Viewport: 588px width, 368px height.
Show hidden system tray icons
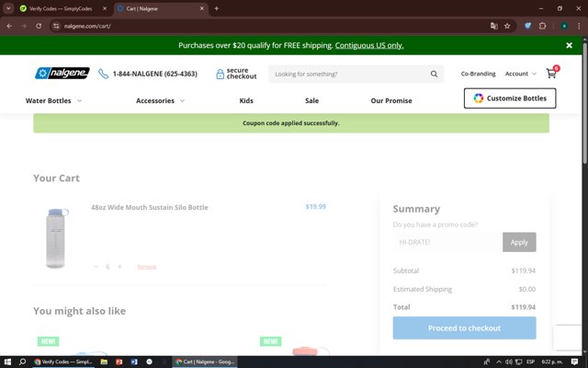[x=498, y=362]
